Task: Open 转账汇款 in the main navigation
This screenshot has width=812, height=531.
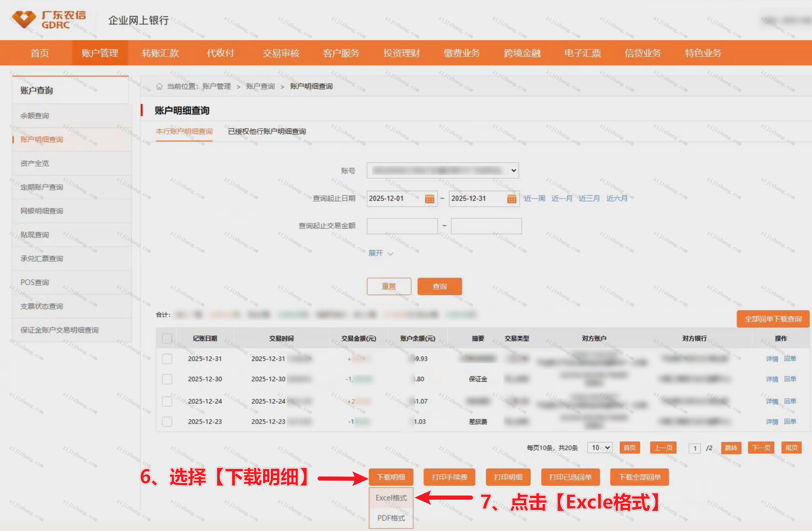Action: pos(160,53)
